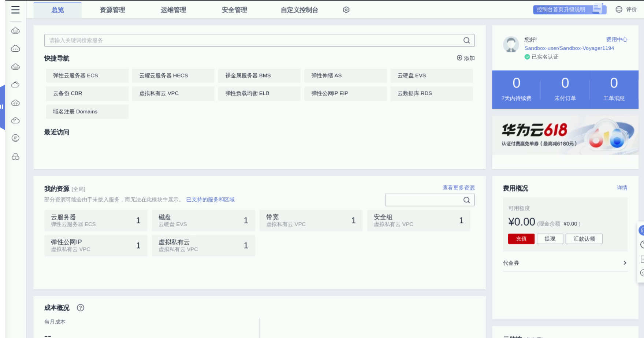Viewport: 644px width, 338px height.
Task: Open the 费用中心 link
Action: [617, 39]
